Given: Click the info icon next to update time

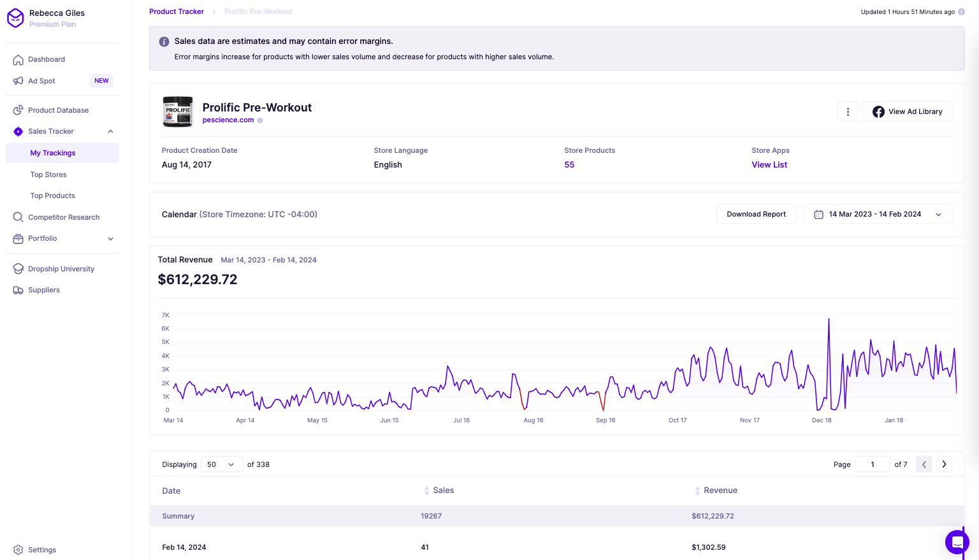Looking at the screenshot, I should pyautogui.click(x=961, y=12).
